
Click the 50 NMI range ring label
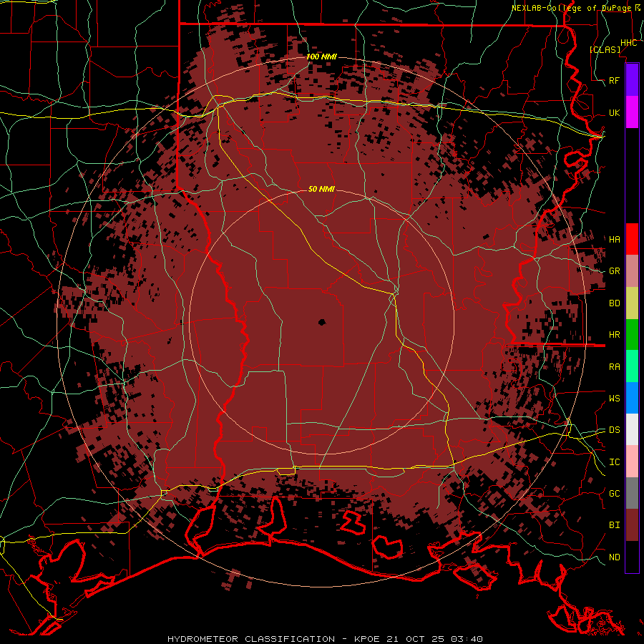(321, 189)
